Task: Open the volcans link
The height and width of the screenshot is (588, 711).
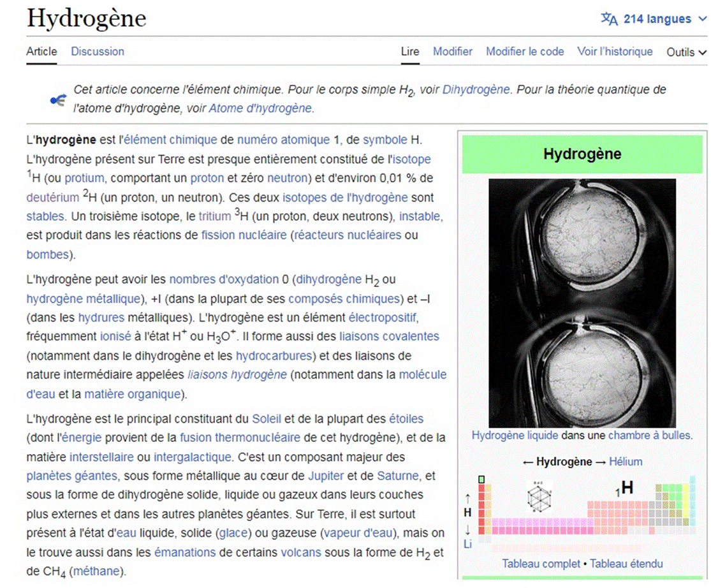Action: (x=300, y=553)
